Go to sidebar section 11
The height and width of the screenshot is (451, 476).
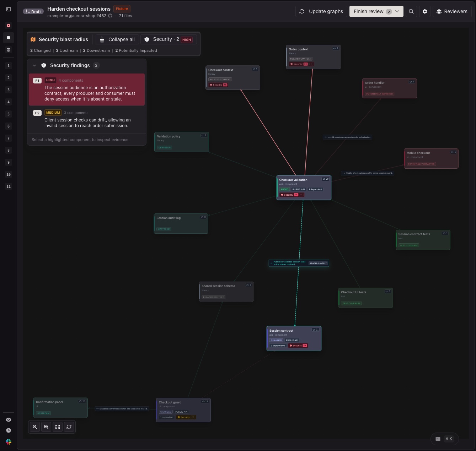9,186
